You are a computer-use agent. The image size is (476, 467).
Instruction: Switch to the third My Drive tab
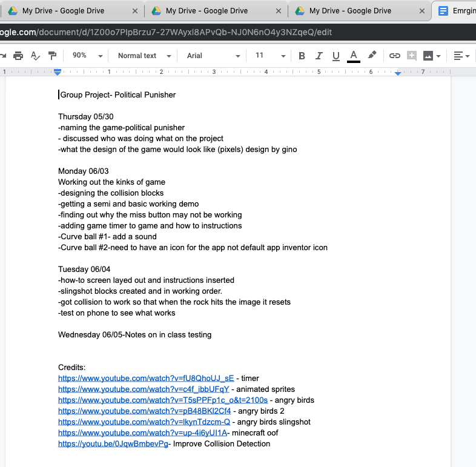350,11
